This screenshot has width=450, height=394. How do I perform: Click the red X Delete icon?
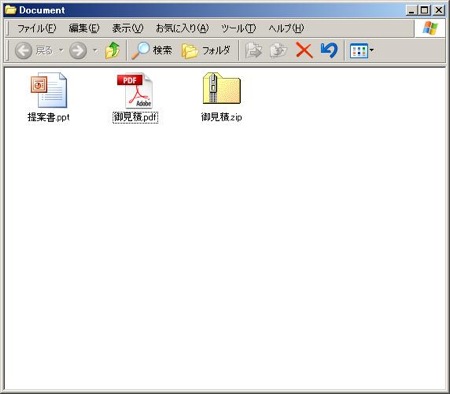pyautogui.click(x=304, y=51)
